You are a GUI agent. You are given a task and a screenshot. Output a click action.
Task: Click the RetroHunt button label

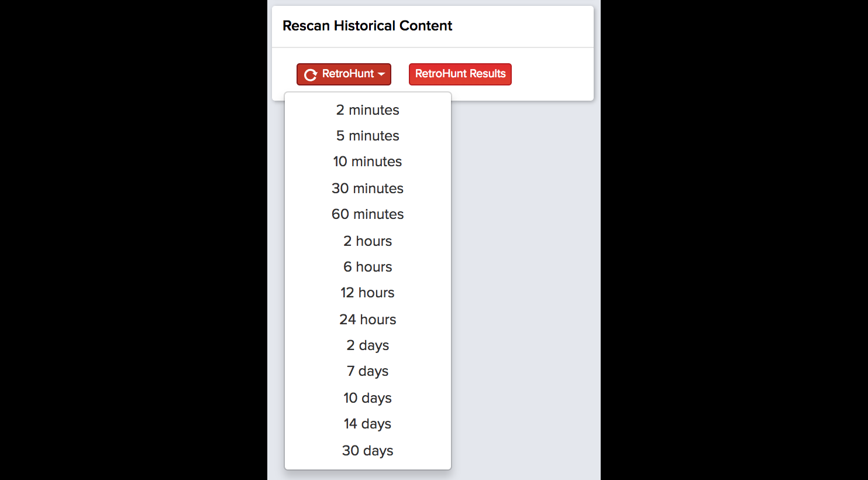tap(348, 74)
